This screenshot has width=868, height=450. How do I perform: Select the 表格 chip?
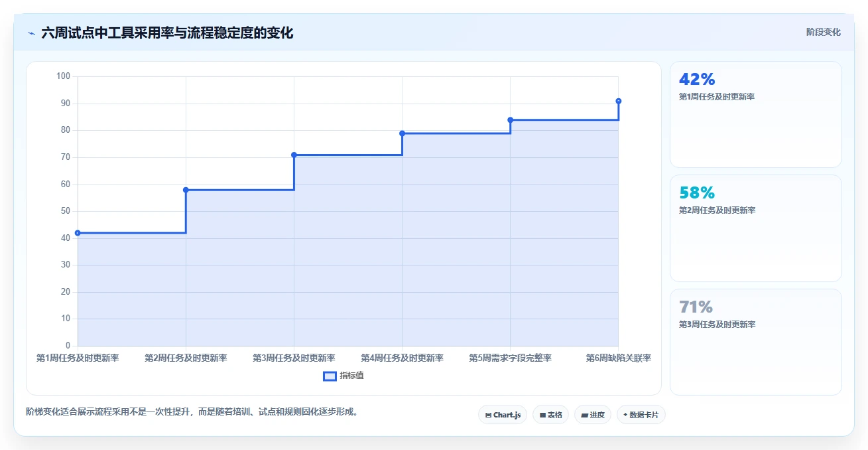pos(550,415)
